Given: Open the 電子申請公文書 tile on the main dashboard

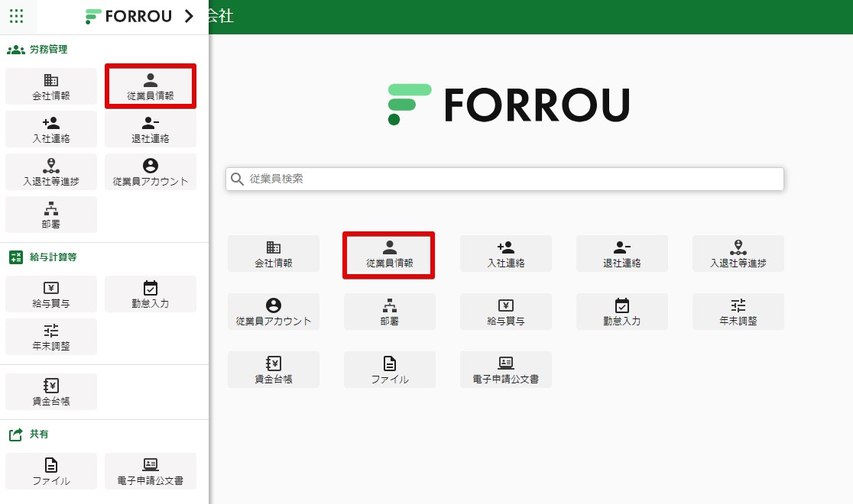Looking at the screenshot, I should (x=506, y=370).
